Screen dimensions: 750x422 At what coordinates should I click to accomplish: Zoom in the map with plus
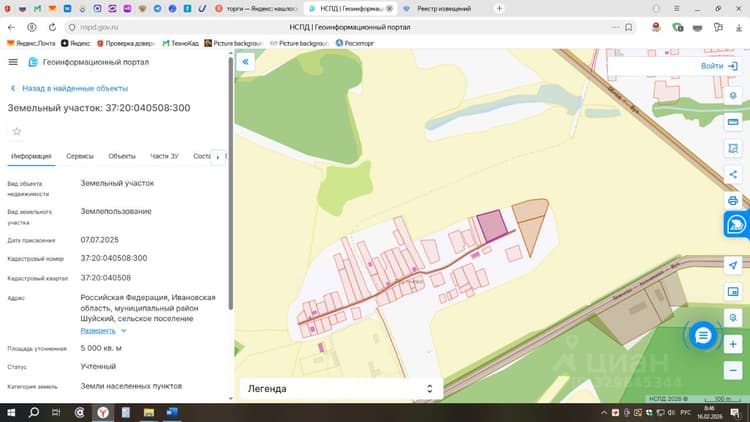[x=733, y=344]
